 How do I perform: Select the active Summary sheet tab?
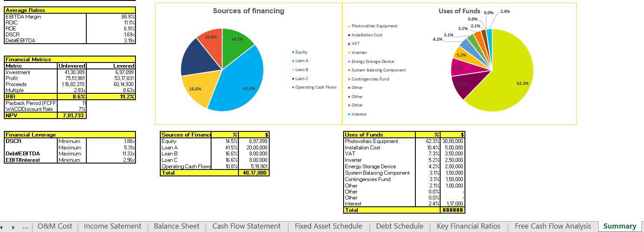coord(620,226)
